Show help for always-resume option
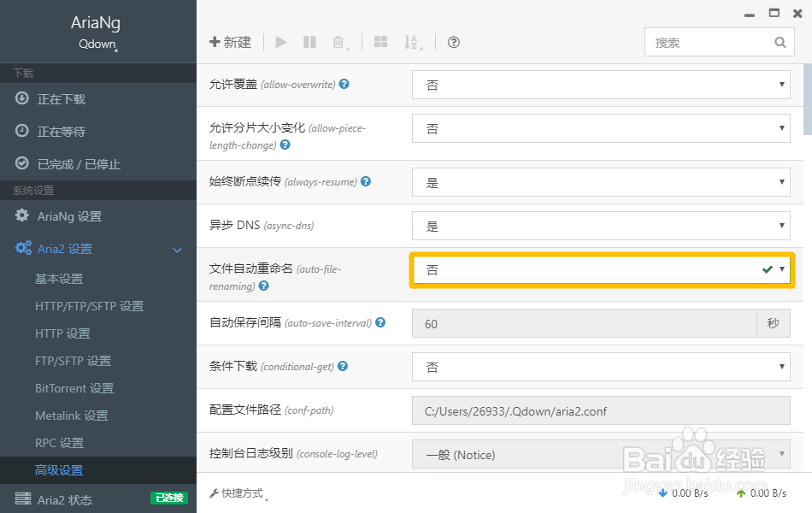The height and width of the screenshot is (513, 812). [x=366, y=181]
